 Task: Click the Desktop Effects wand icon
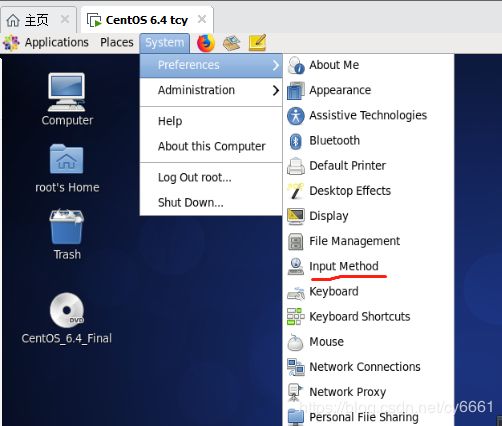(x=296, y=191)
